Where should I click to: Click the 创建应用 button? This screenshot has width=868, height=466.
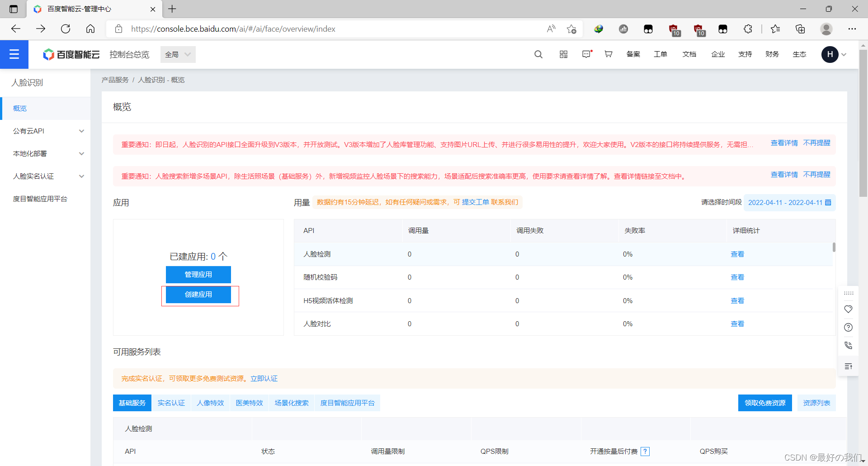pos(198,295)
